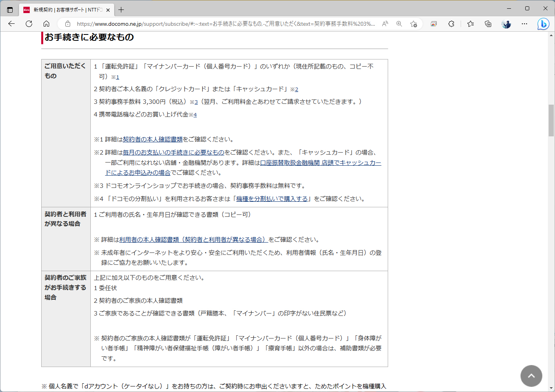Activate Read aloud icon in address bar
Viewport: 555px width, 392px height.
[385, 24]
